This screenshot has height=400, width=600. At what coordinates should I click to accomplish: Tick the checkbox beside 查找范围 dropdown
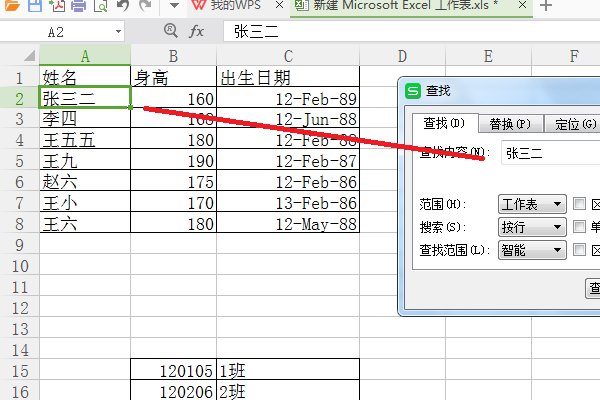(579, 250)
